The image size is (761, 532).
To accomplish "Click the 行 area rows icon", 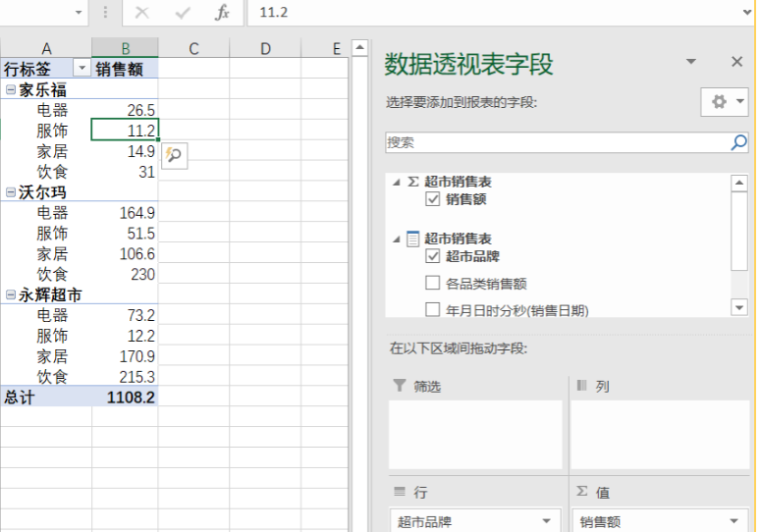I will pyautogui.click(x=400, y=492).
